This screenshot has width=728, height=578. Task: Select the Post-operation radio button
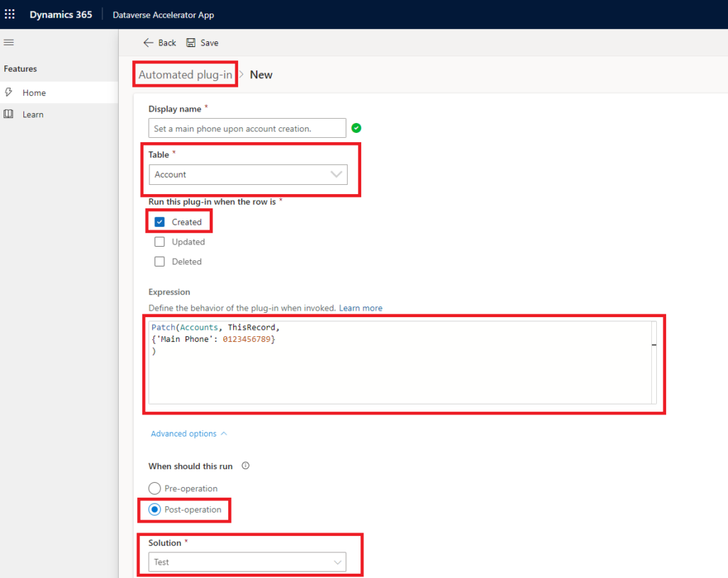click(154, 509)
